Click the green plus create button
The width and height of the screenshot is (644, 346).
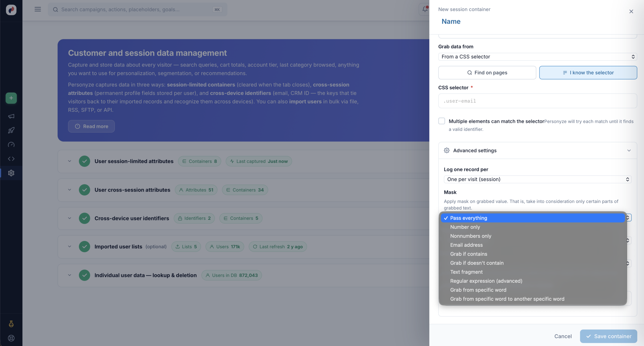click(11, 98)
